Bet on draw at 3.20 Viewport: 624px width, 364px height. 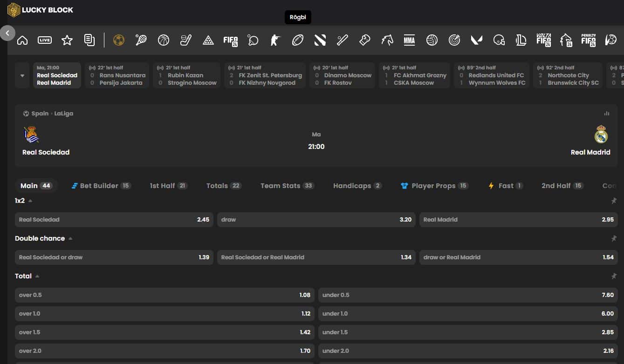point(316,219)
